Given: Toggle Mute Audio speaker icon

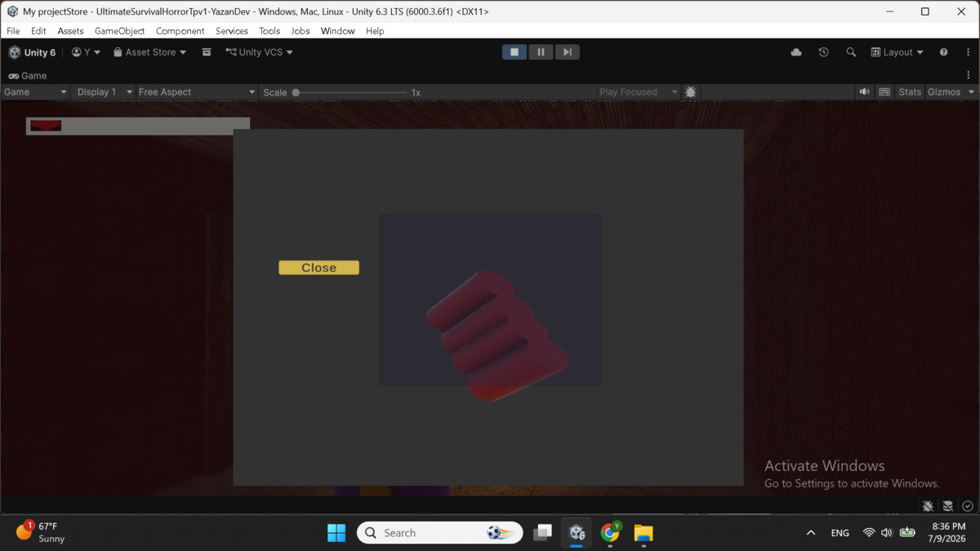Looking at the screenshot, I should [865, 92].
